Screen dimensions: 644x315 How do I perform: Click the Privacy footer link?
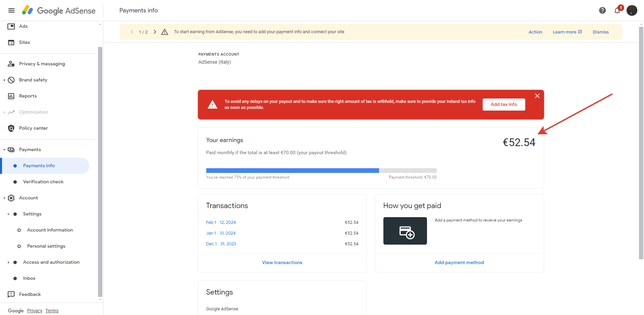pos(35,311)
